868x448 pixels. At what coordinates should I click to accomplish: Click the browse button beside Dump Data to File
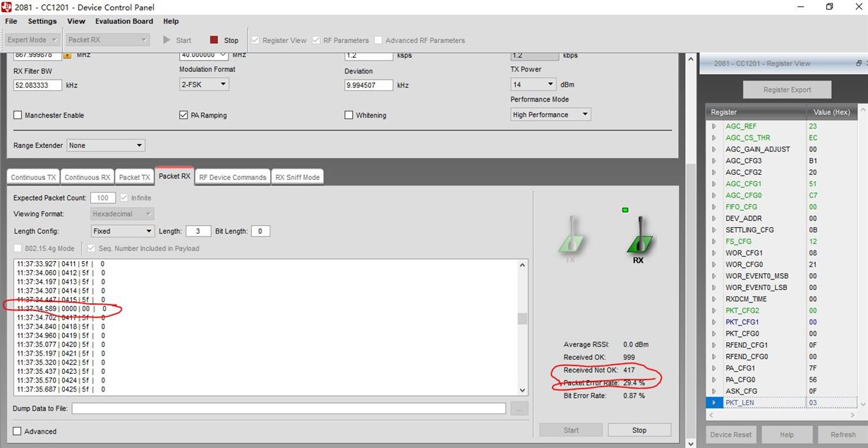[x=519, y=408]
